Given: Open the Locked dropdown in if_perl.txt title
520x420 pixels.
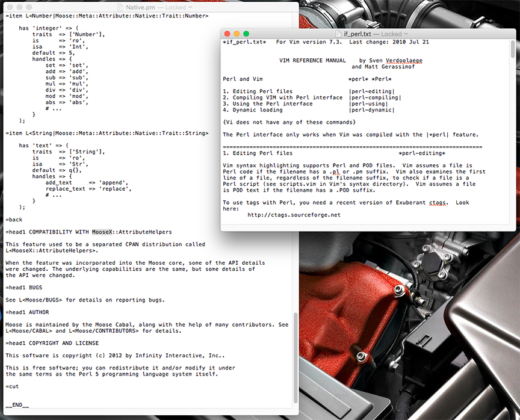Looking at the screenshot, I should pos(394,34).
